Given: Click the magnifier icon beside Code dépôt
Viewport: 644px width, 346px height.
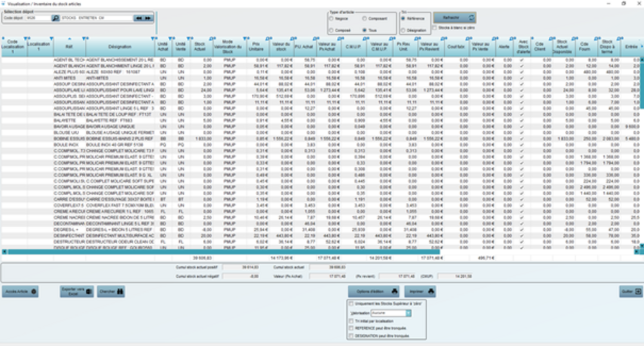Looking at the screenshot, I should coord(55,18).
